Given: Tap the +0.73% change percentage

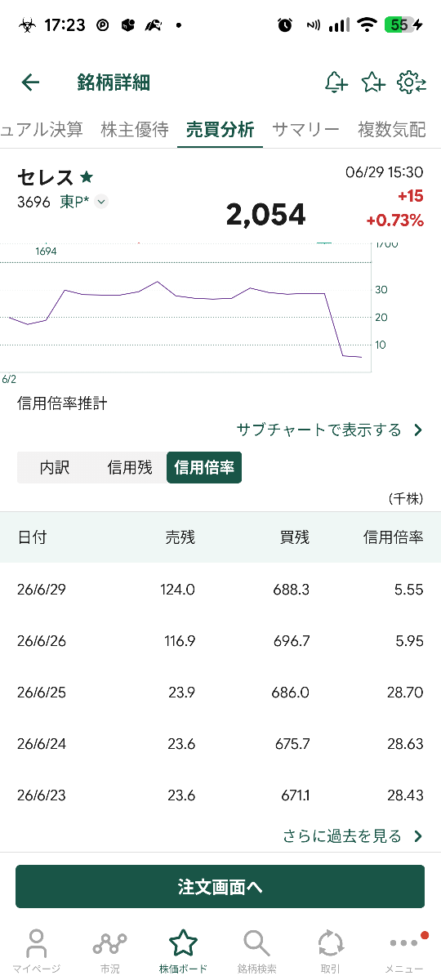Looking at the screenshot, I should click(x=395, y=220).
